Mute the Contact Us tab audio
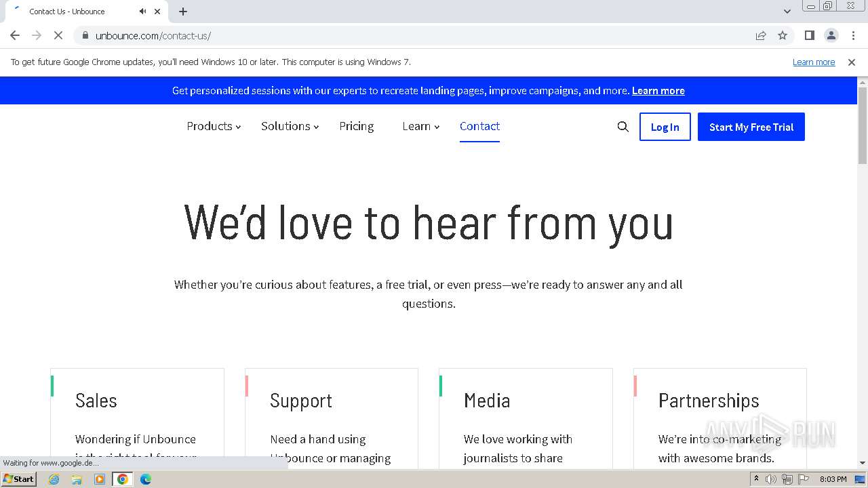The width and height of the screenshot is (868, 488). (x=142, y=12)
